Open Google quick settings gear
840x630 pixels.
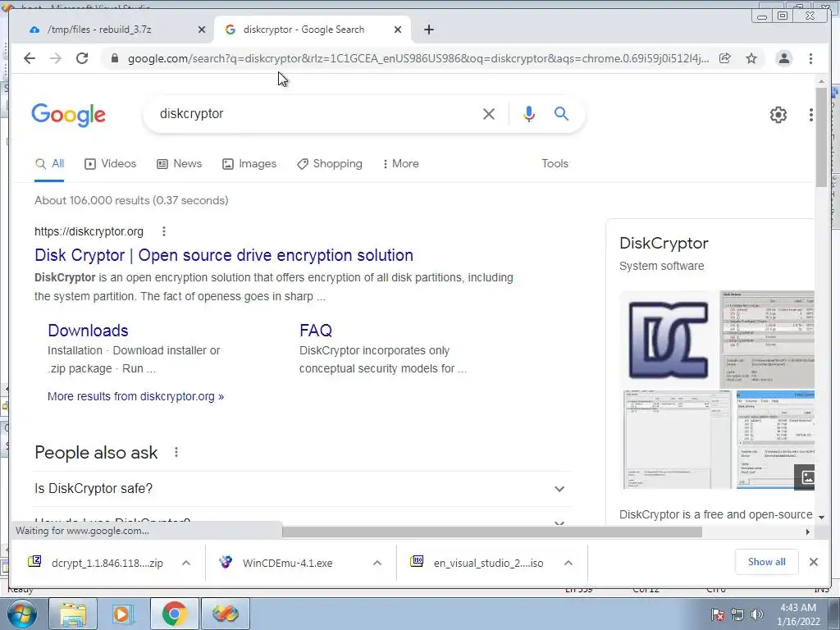[x=778, y=115]
